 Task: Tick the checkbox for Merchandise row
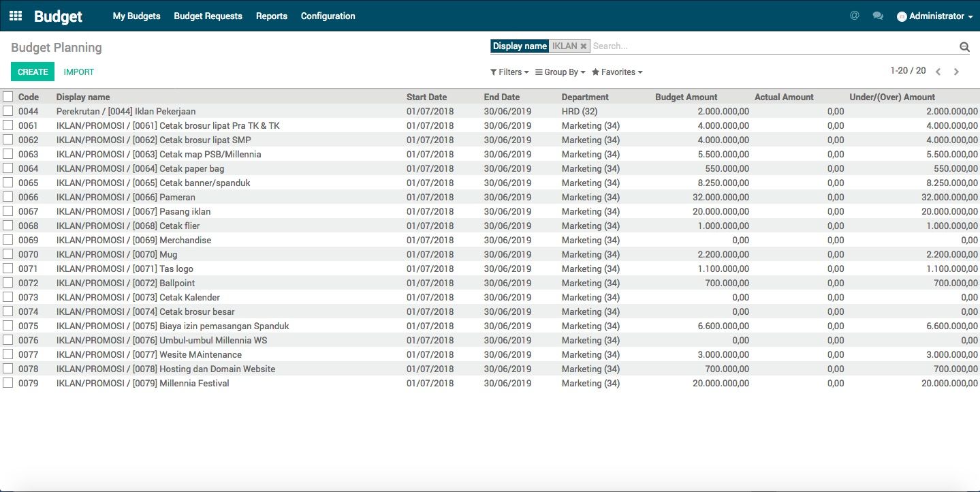(x=7, y=240)
